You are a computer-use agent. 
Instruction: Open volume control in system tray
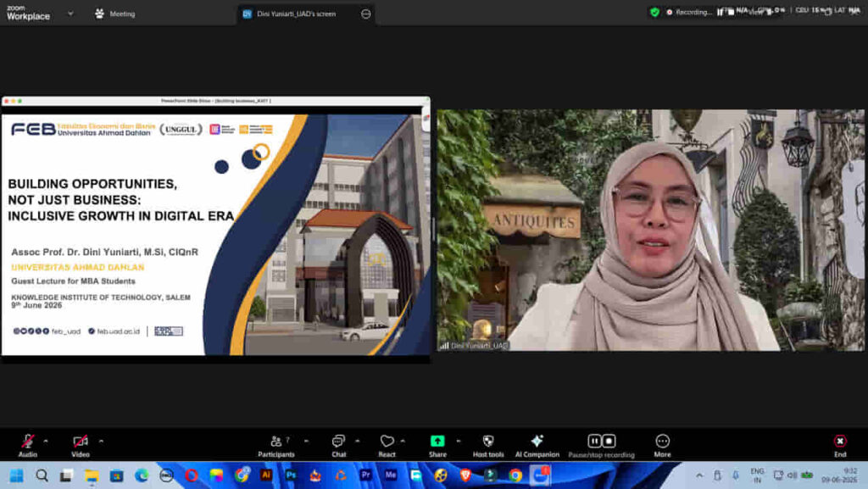click(x=793, y=475)
